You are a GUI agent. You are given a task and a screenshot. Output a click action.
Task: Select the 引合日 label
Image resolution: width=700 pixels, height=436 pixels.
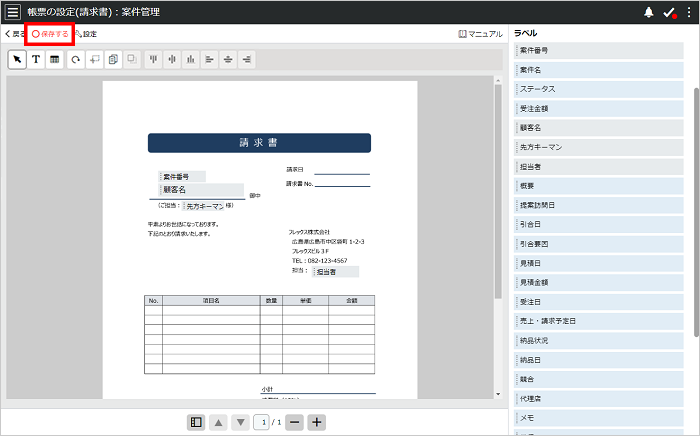[x=599, y=224]
